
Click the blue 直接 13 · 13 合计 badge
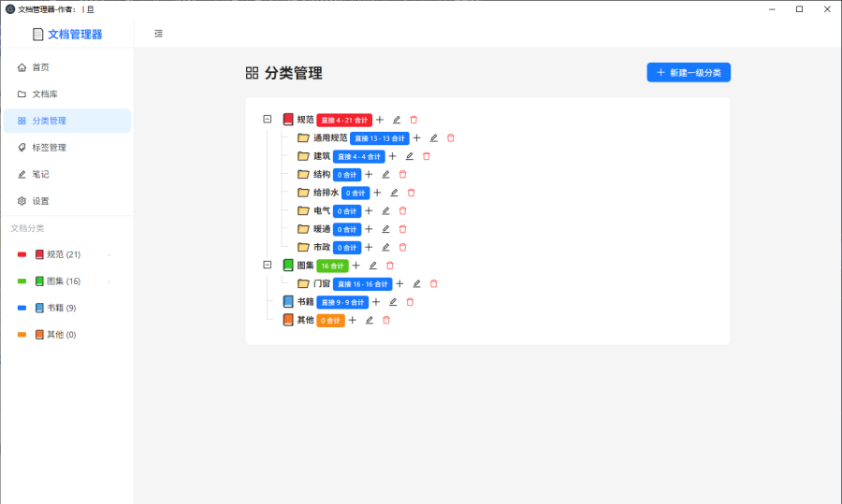point(380,138)
